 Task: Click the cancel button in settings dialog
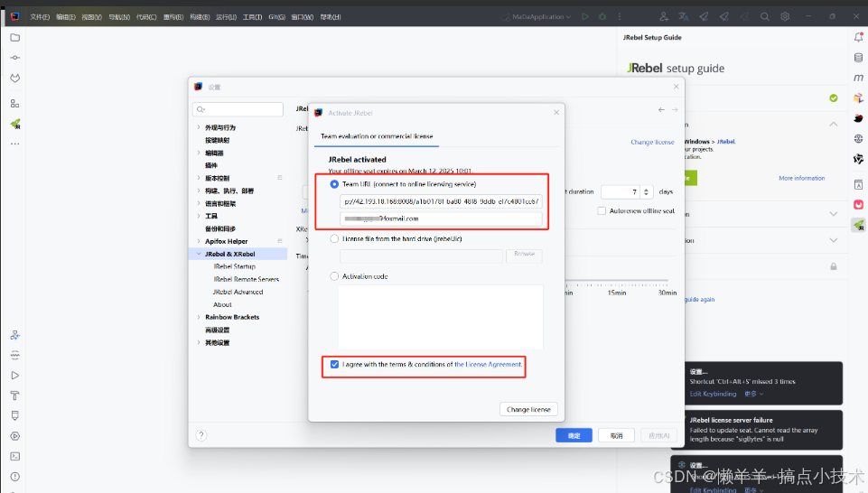[617, 435]
